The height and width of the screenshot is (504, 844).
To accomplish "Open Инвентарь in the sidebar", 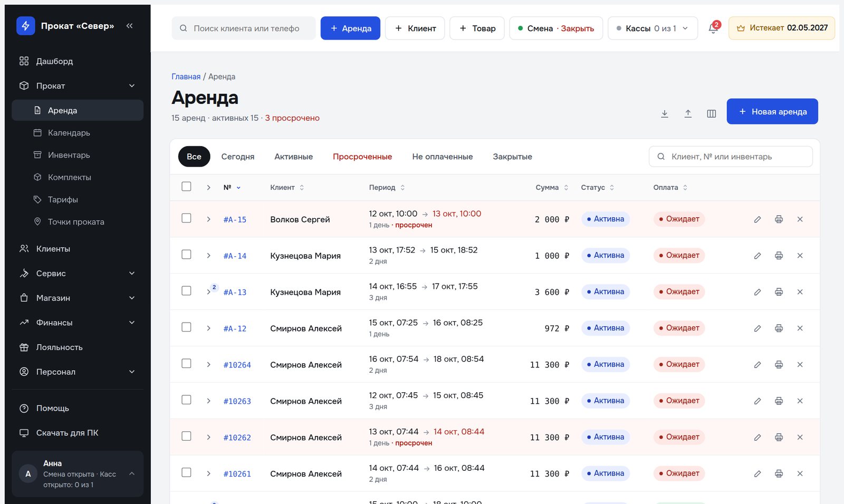I will tap(78, 155).
